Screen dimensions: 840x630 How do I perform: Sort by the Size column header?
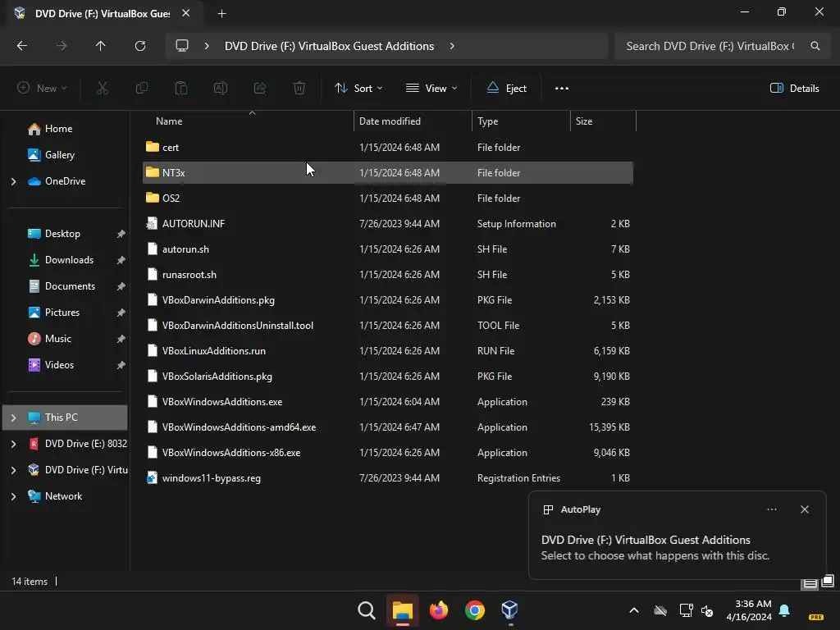tap(584, 121)
